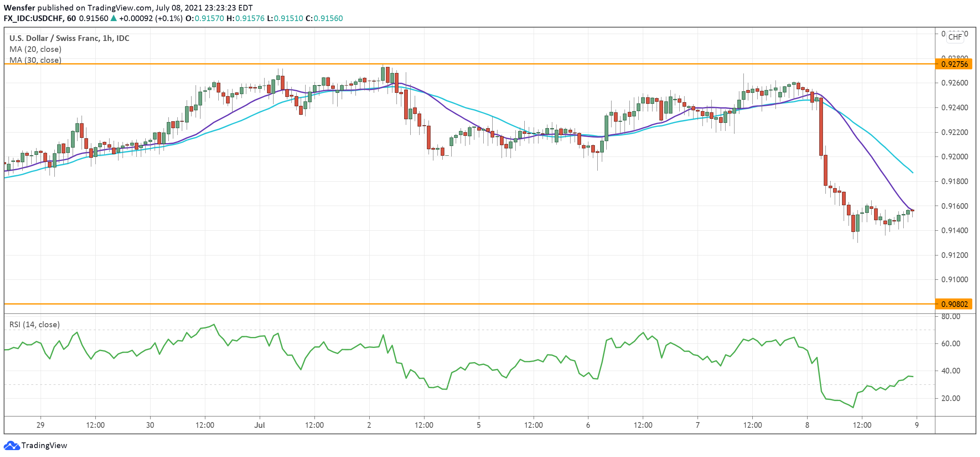980x457 pixels.
Task: Click the FX_IDC:USDCHF symbol text in header
Action: pos(33,18)
